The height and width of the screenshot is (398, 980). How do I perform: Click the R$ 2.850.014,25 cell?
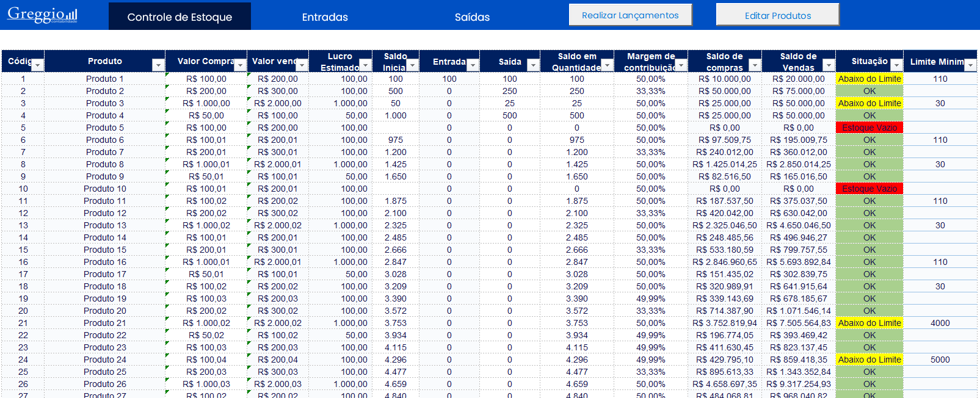799,164
